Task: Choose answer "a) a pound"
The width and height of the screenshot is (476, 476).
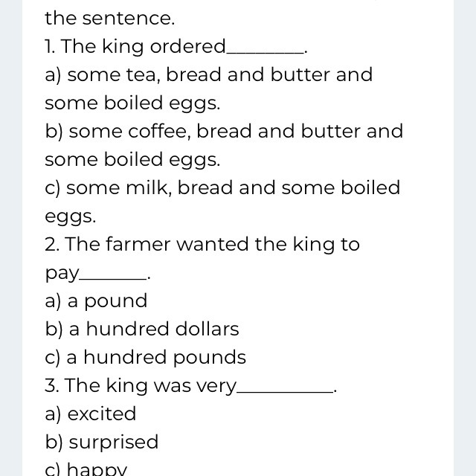Action: coord(96,301)
